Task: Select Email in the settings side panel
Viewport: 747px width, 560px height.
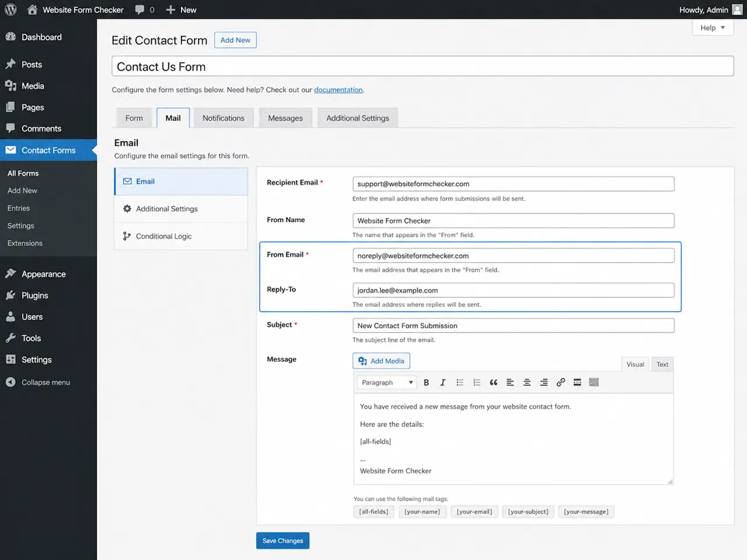Action: click(x=181, y=181)
